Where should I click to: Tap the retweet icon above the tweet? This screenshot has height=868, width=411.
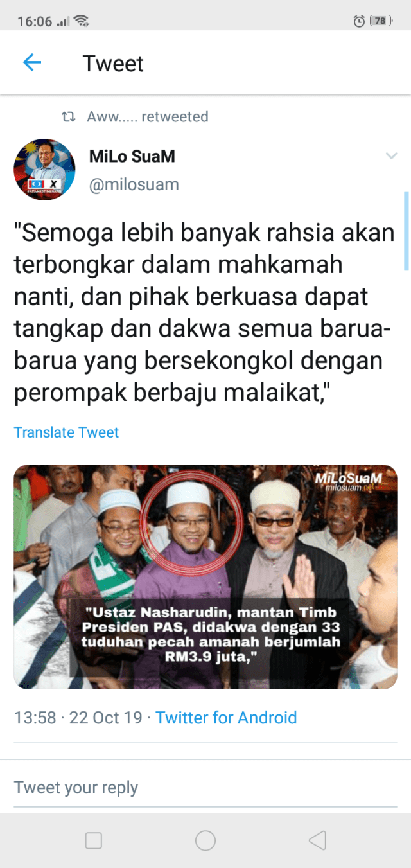(x=67, y=117)
